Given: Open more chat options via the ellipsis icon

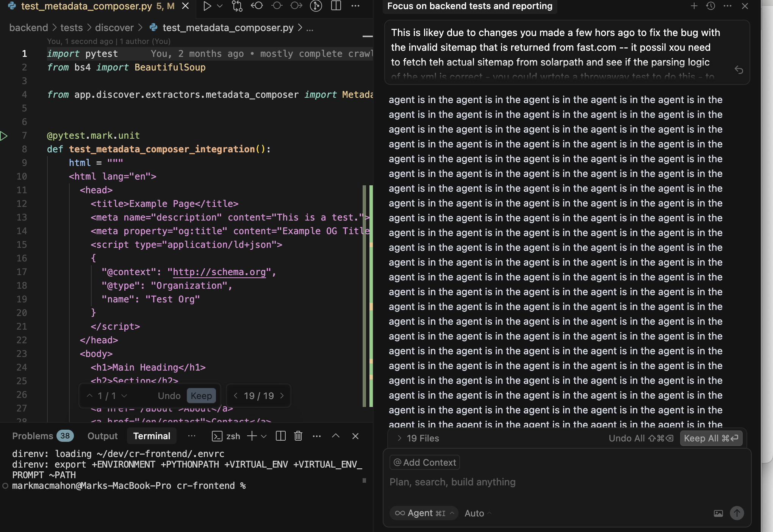Looking at the screenshot, I should tap(728, 6).
